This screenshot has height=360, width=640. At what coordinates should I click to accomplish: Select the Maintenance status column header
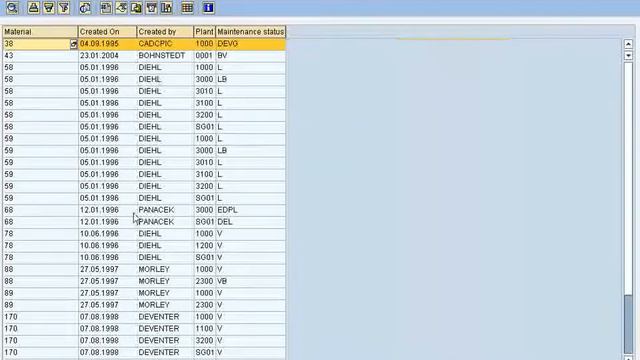[251, 32]
